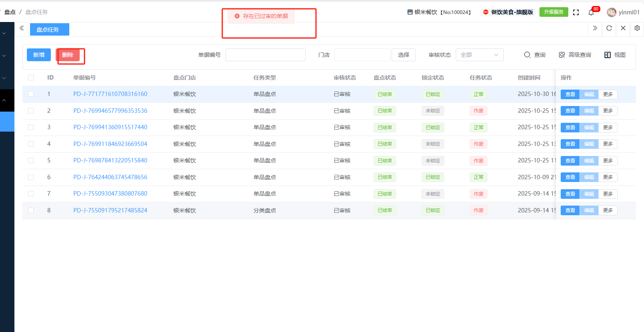This screenshot has width=644, height=332.
Task: Click 盘点 in the breadcrumb
Action: coord(10,12)
